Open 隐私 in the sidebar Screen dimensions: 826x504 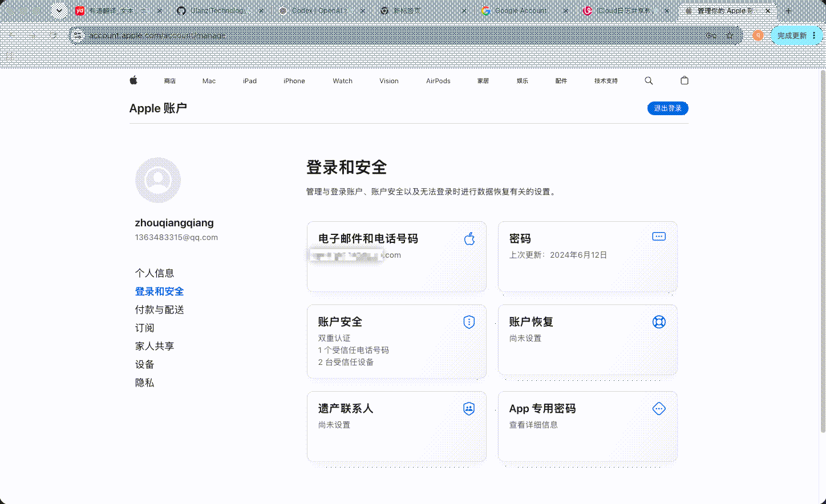[145, 383]
